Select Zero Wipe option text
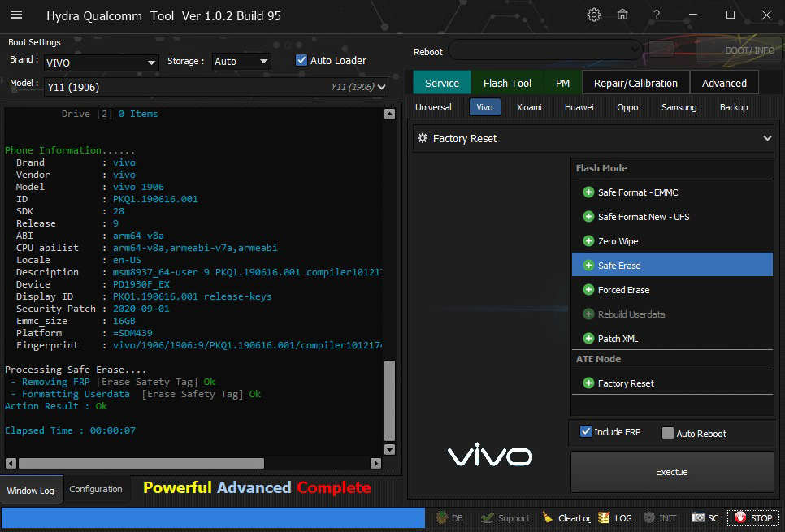 click(x=618, y=241)
